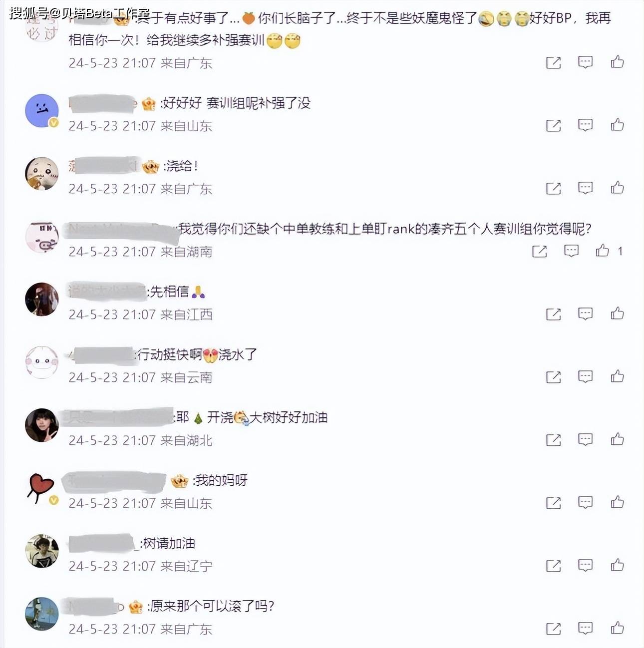Repost the comment '浇给!'
The width and height of the screenshot is (644, 648).
pos(553,188)
